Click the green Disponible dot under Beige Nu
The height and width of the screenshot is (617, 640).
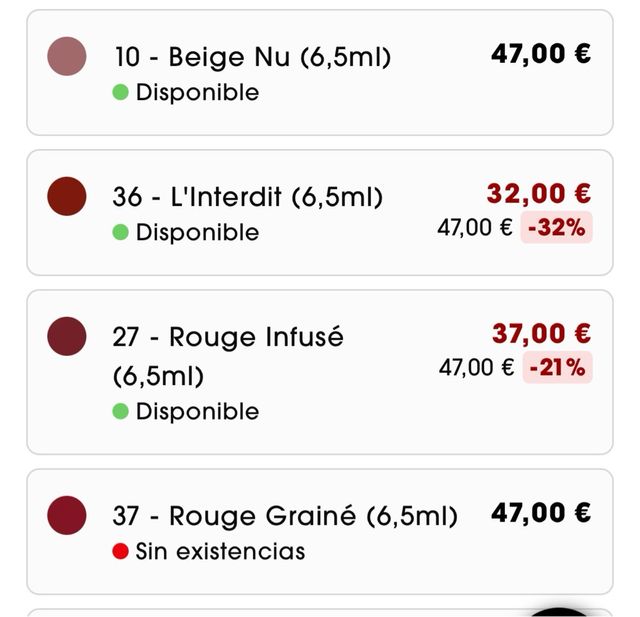coord(121,93)
